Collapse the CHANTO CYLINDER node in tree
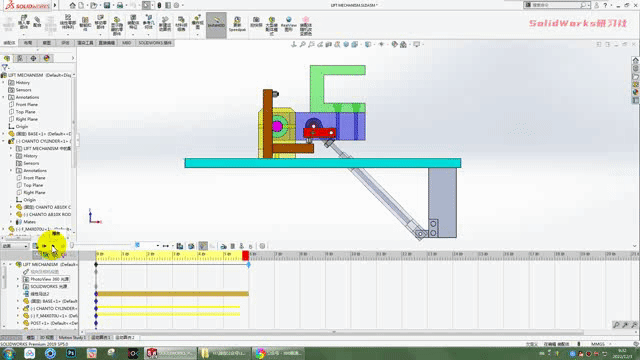 pos(4,141)
